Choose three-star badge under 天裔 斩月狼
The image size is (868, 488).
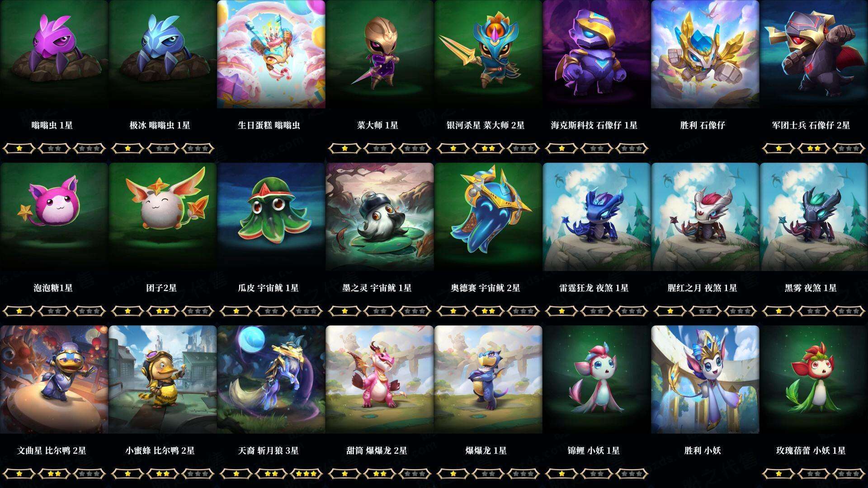pos(307,474)
